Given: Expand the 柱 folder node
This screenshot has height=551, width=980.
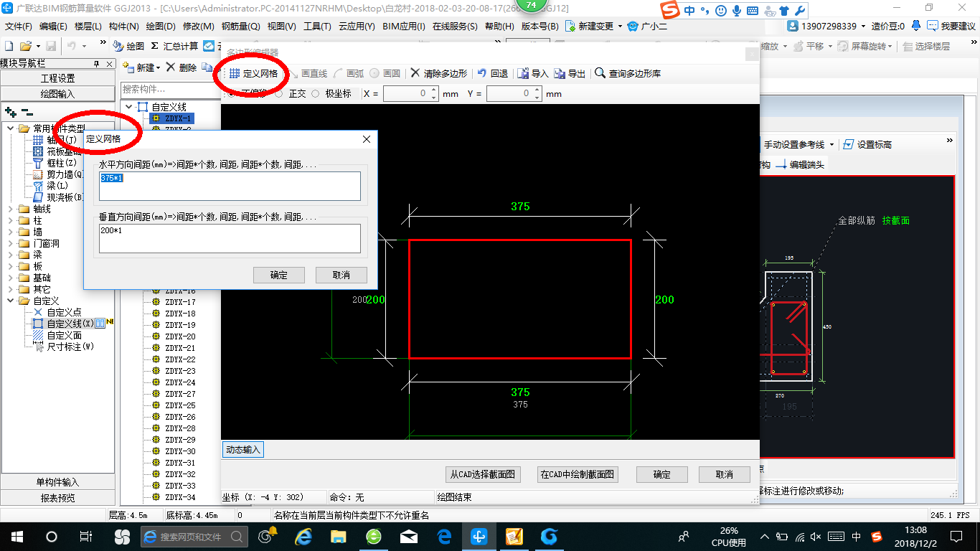Looking at the screenshot, I should (11, 220).
